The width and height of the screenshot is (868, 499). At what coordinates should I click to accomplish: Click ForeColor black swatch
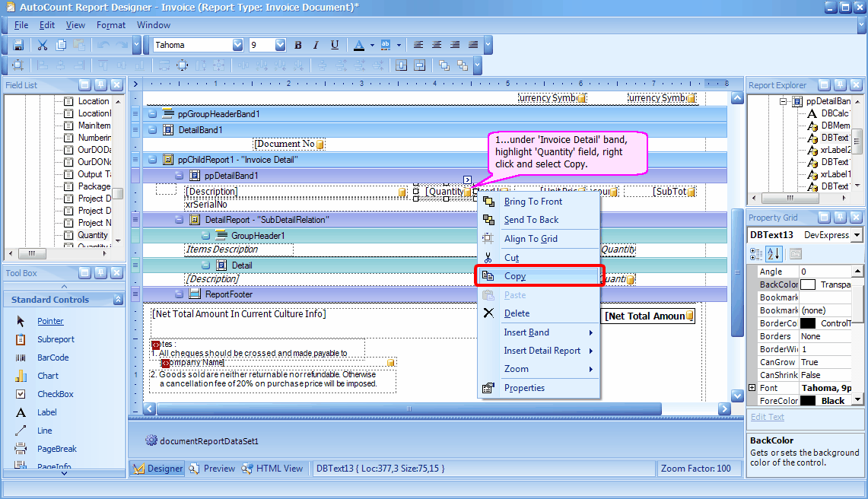(808, 401)
